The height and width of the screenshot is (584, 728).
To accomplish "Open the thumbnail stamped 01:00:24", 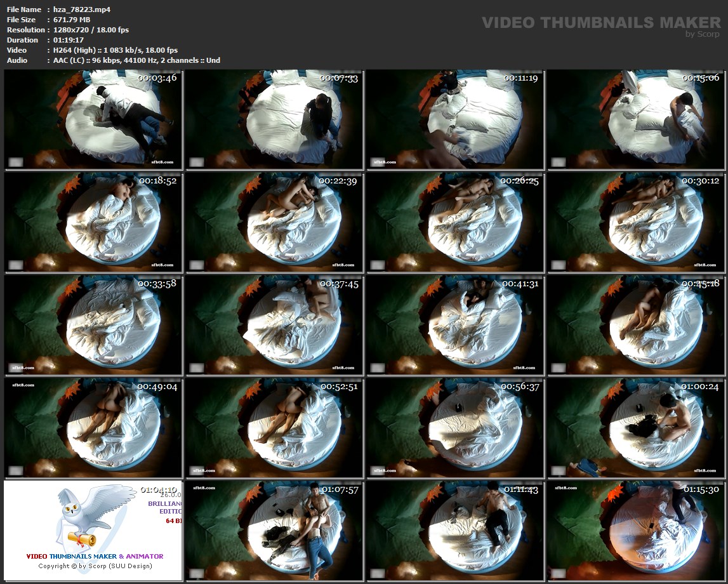I will click(x=636, y=428).
